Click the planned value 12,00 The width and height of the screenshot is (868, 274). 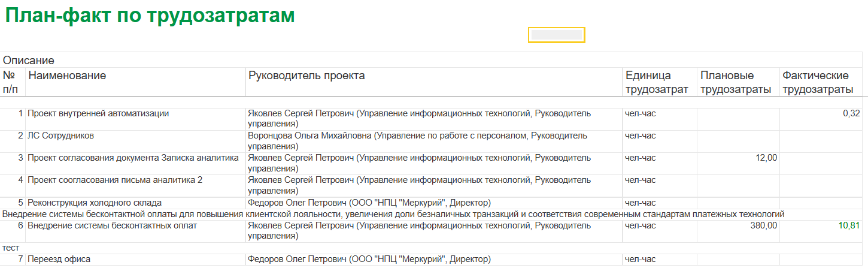(x=765, y=158)
